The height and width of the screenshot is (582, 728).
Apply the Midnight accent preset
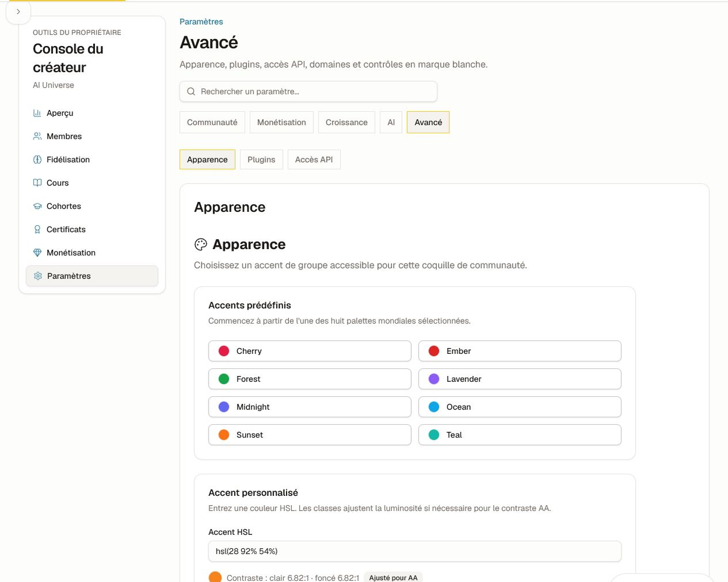click(310, 407)
